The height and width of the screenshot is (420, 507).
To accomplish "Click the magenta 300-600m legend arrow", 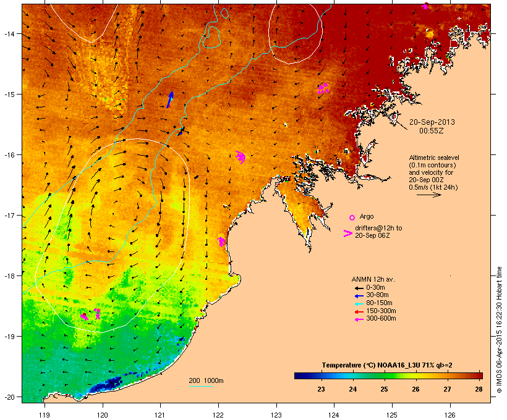I will [359, 319].
